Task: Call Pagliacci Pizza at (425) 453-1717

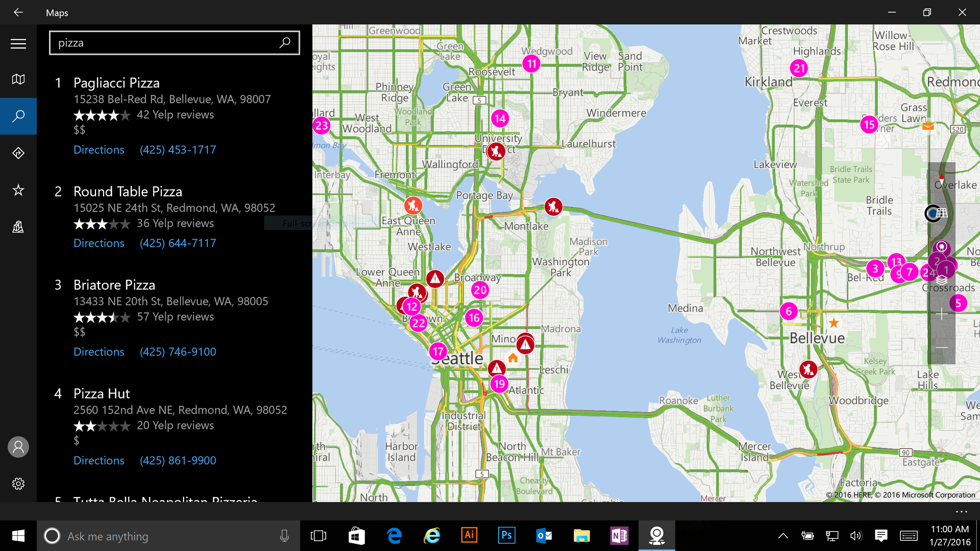Action: (x=178, y=150)
